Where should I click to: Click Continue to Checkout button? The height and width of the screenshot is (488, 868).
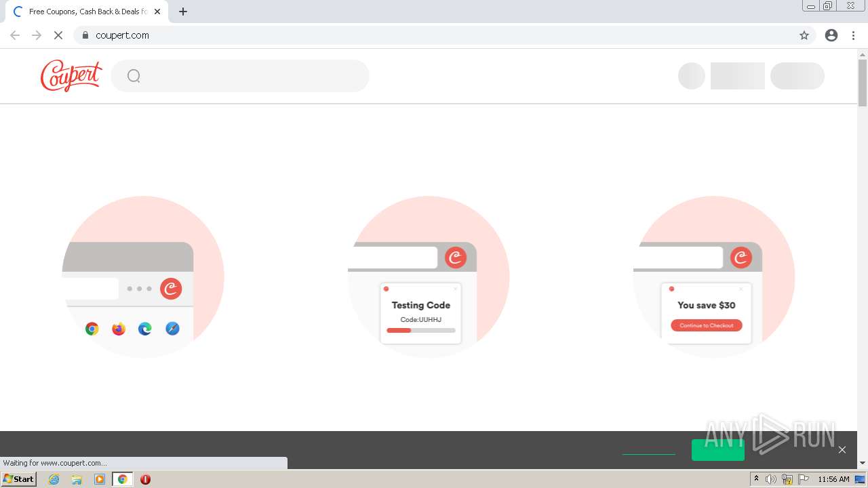[x=707, y=325]
